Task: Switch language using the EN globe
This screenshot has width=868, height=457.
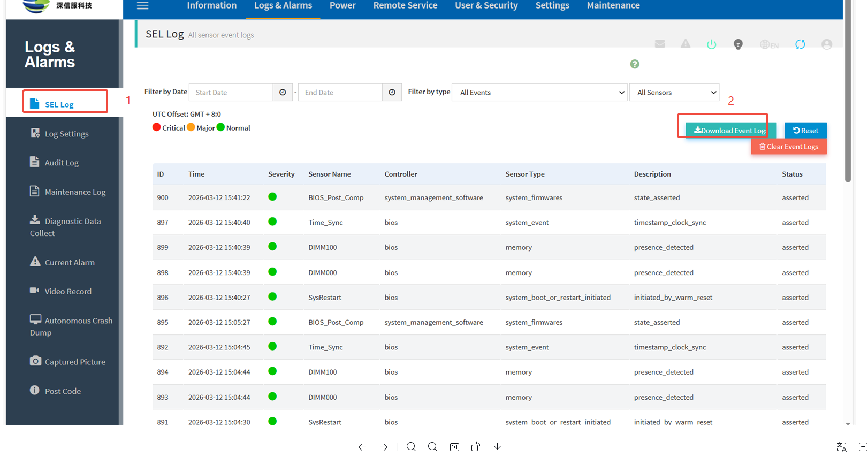Action: tap(769, 45)
